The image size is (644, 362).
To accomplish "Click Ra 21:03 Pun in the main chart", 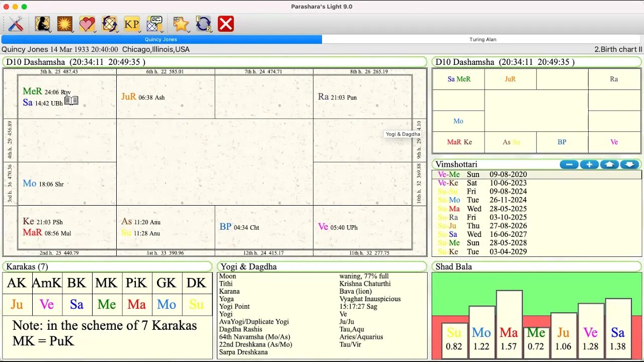I will click(x=337, y=97).
